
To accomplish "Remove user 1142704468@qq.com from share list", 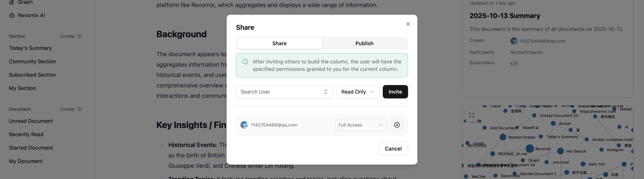I will coord(397,125).
